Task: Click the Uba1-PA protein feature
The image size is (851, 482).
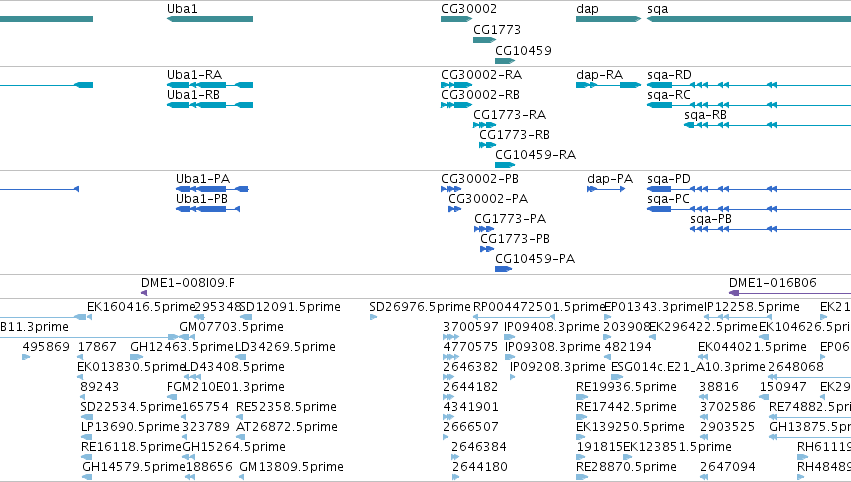Action: 212,189
